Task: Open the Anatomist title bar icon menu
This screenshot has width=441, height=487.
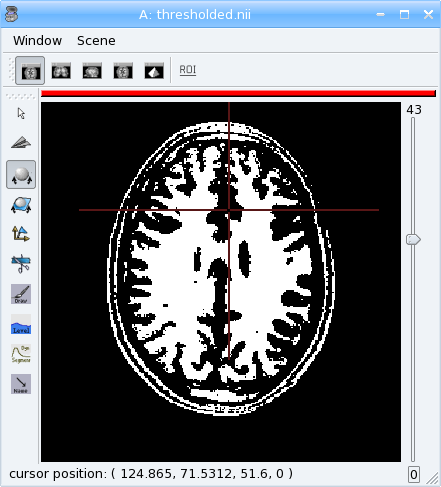Action: (x=12, y=14)
